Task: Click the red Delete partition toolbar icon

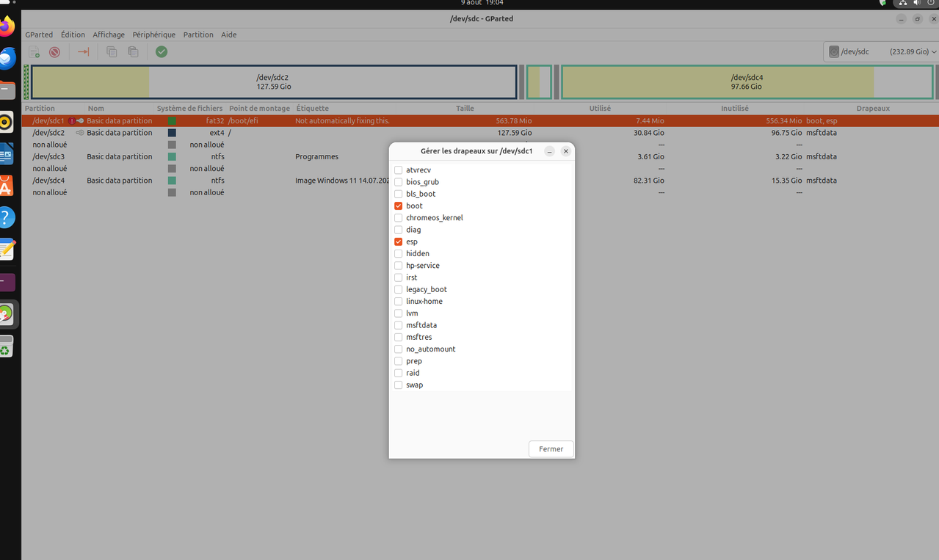Action: [x=54, y=52]
